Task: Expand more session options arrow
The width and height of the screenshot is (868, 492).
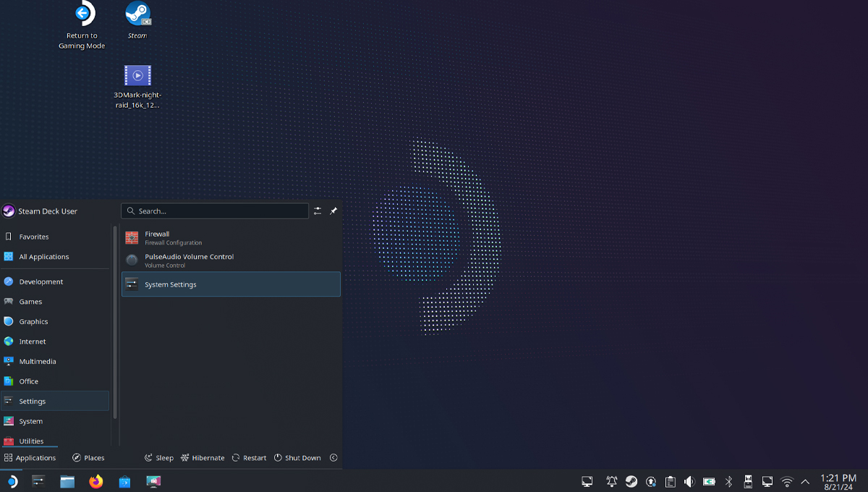Action: pyautogui.click(x=333, y=458)
